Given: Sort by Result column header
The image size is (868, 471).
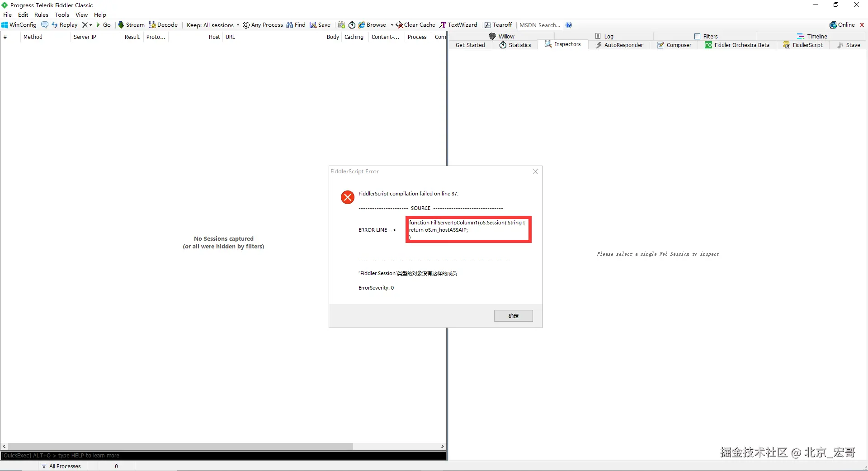Looking at the screenshot, I should [x=132, y=37].
